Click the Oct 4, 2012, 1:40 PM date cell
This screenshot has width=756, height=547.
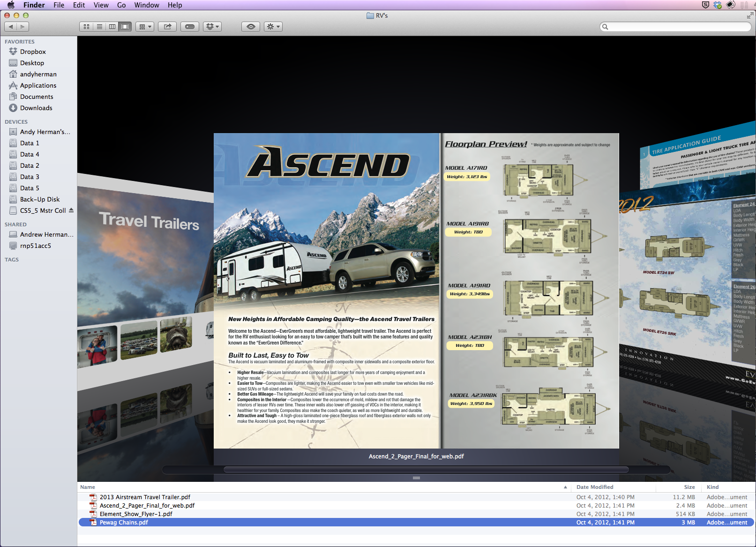606,497
